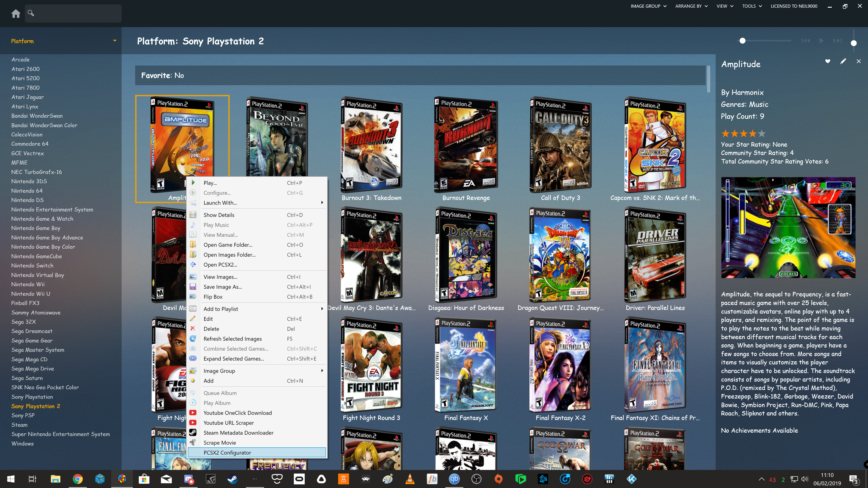868x488 pixels.
Task: Select Final Fantasy X game cover
Action: click(466, 365)
